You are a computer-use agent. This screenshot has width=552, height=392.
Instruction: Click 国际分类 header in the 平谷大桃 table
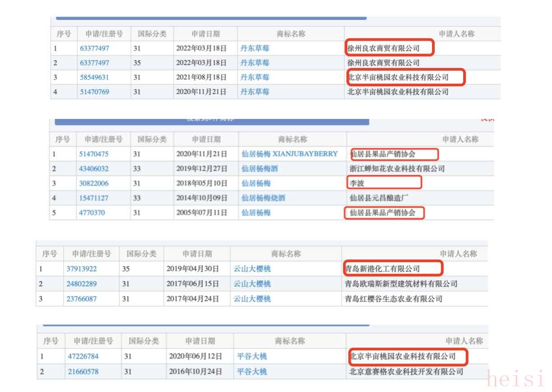click(x=144, y=341)
